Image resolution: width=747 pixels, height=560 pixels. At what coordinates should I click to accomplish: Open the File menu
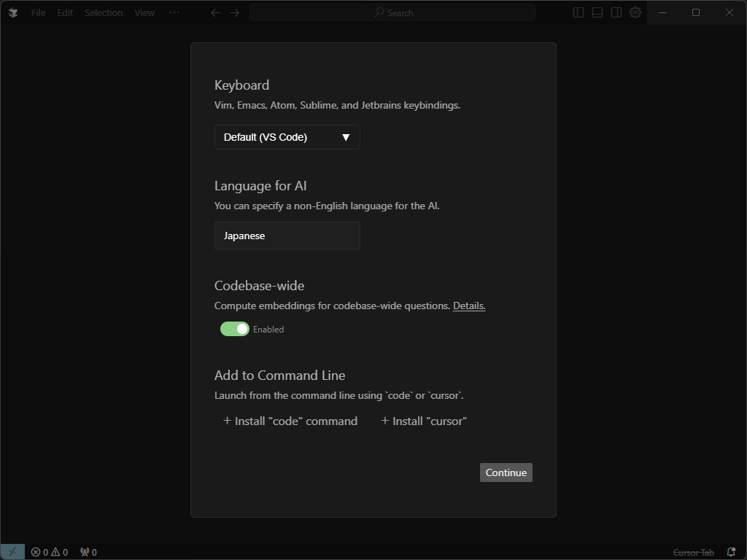pyautogui.click(x=39, y=13)
